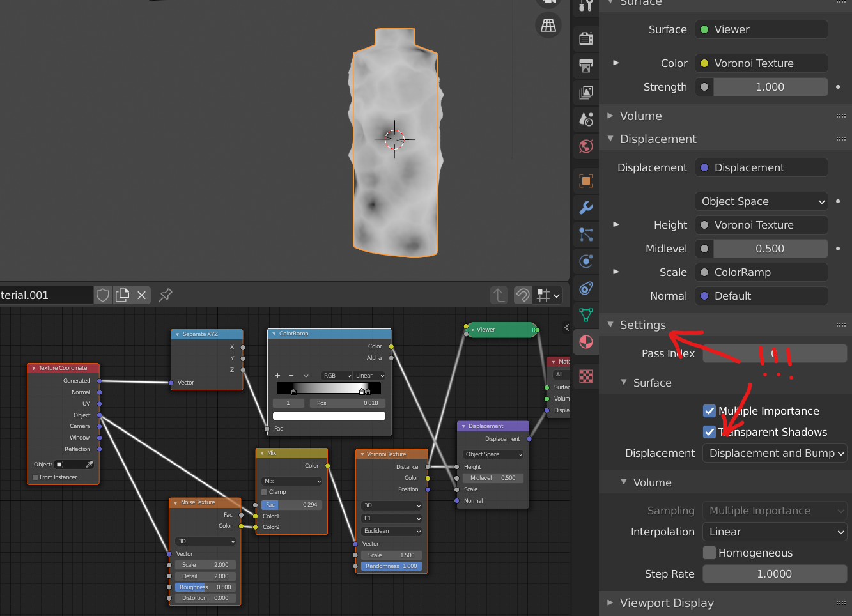Click the new material duplicate icon

[122, 295]
